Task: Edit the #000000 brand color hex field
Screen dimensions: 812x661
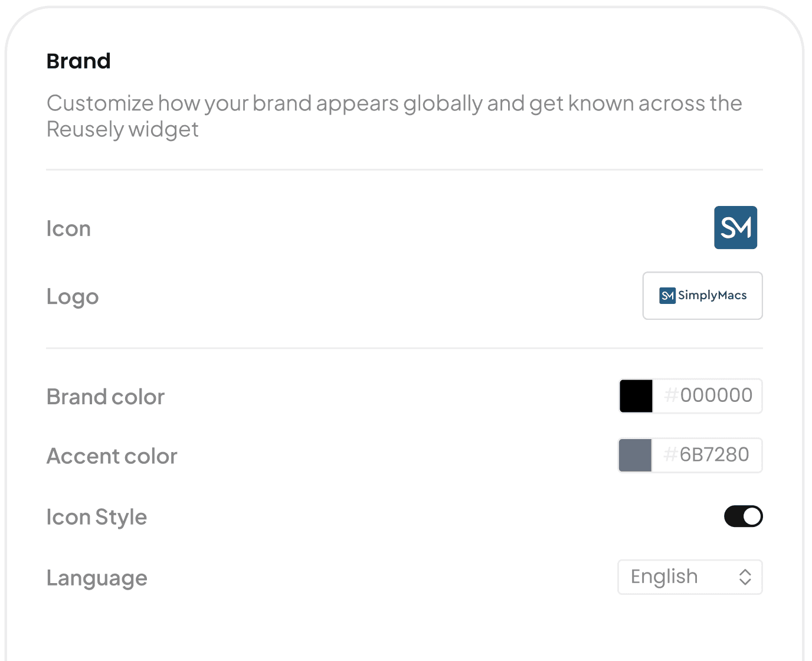Action: click(x=708, y=395)
